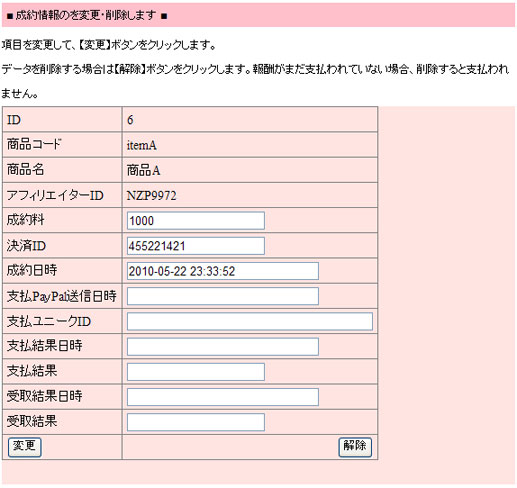Image resolution: width=517 pixels, height=488 pixels.
Task: Focus the 成約料 input field
Action: tap(196, 221)
